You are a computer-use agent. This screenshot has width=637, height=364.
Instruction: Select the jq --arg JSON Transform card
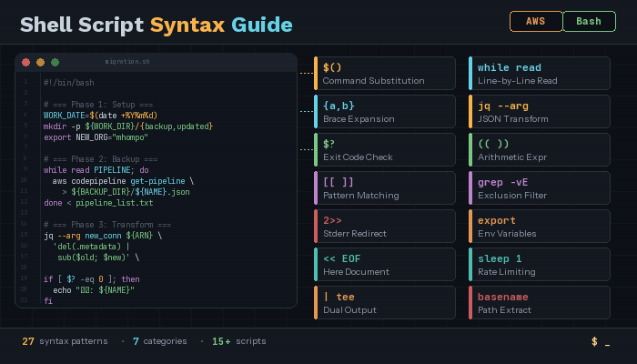(540, 112)
